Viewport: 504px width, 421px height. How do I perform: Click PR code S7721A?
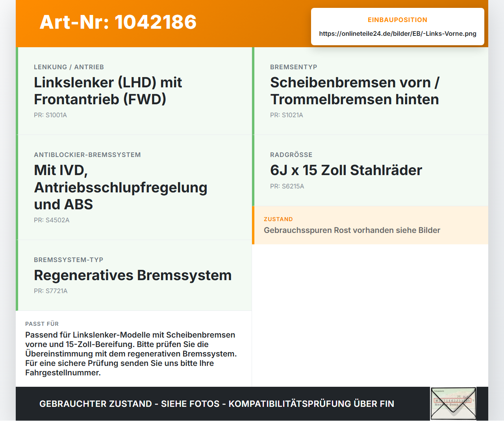(x=51, y=291)
